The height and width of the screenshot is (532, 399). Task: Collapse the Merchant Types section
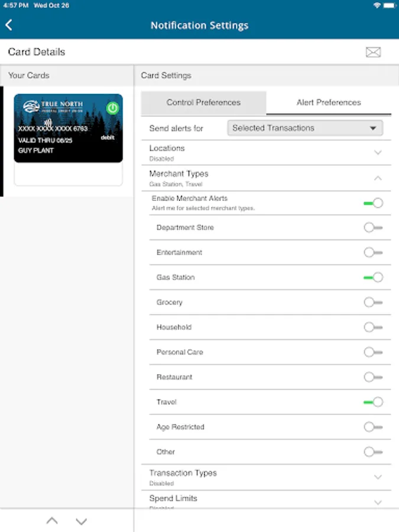pyautogui.click(x=378, y=177)
